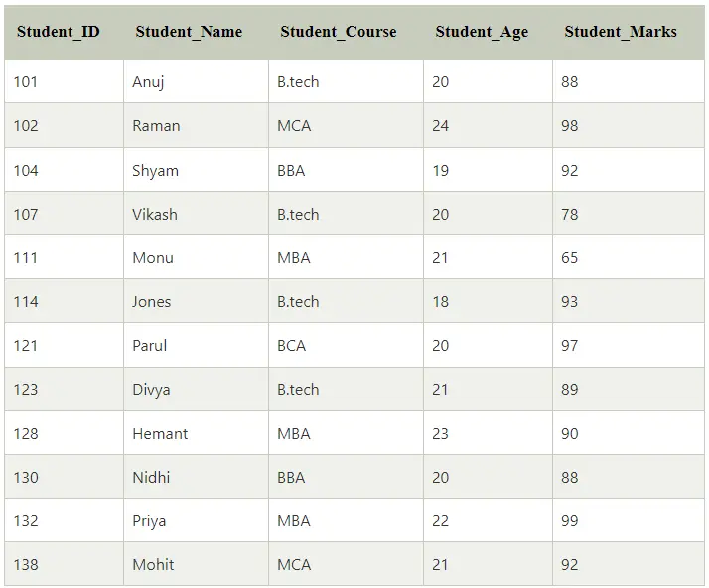Select the marks value 65 for Monu
The image size is (709, 588).
coord(628,258)
